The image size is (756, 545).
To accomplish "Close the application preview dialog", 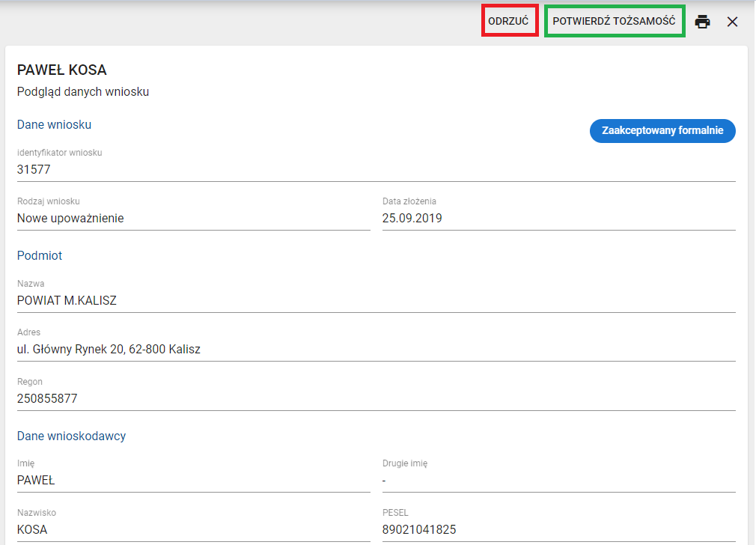I will (732, 22).
